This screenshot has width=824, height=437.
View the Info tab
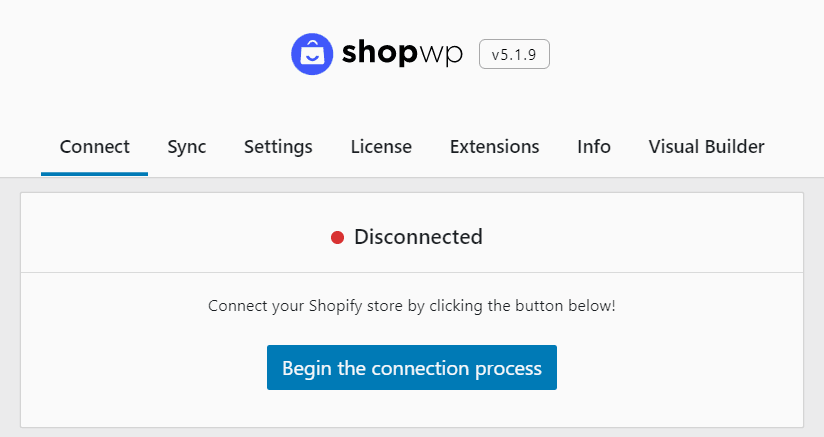[x=594, y=147]
